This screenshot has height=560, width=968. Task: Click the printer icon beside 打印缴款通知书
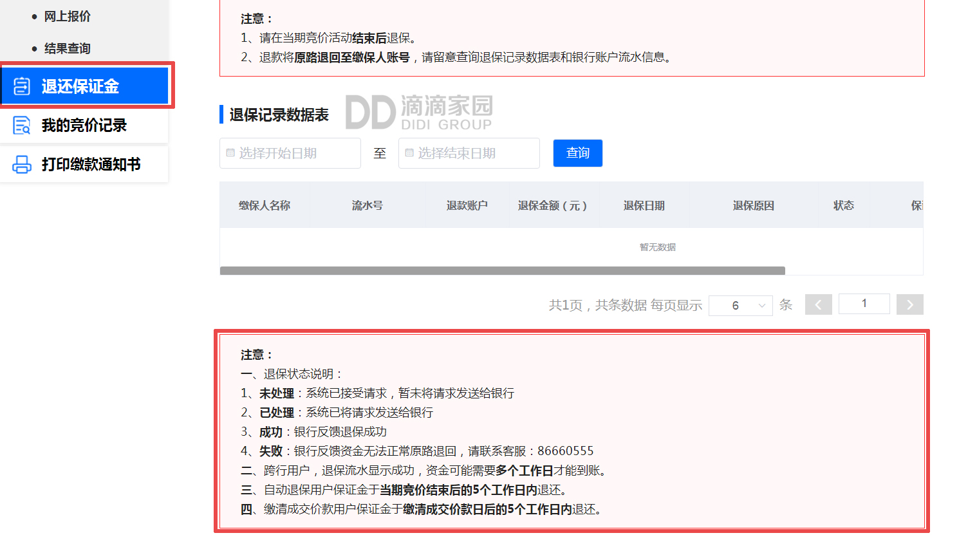22,164
